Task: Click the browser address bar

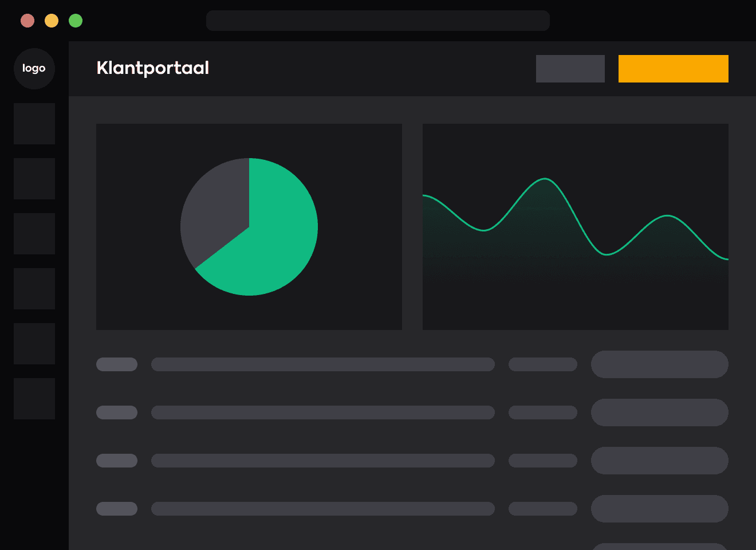Action: (x=378, y=21)
